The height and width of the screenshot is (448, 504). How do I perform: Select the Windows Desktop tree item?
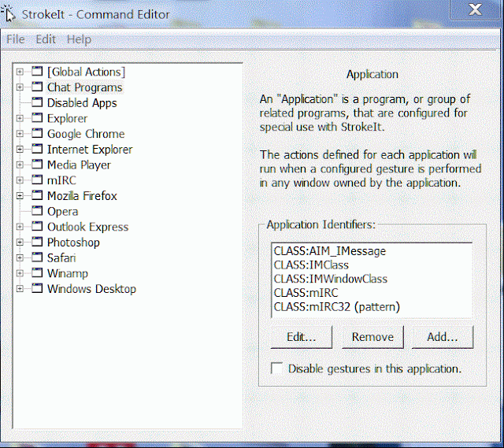(x=91, y=289)
